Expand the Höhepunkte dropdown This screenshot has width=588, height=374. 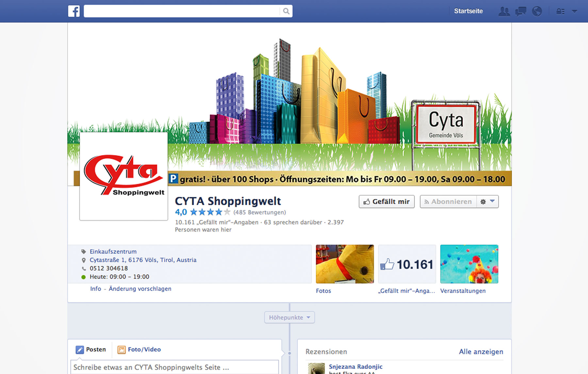tap(289, 317)
